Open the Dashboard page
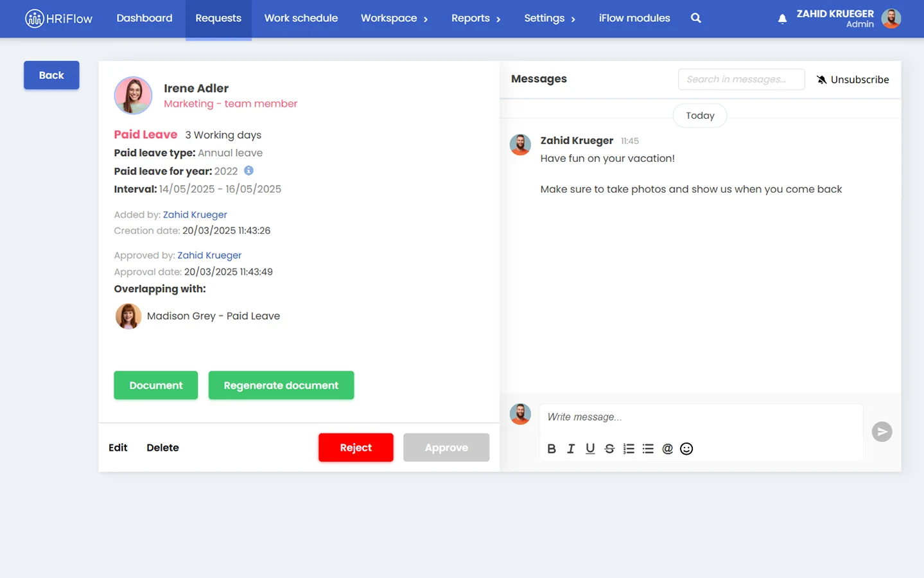The image size is (924, 578). coord(144,18)
